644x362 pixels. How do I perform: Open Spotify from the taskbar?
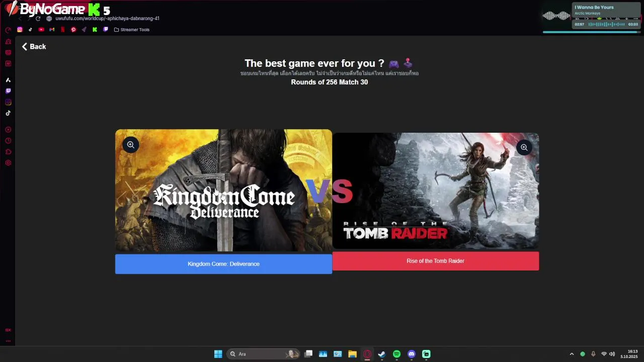(x=396, y=354)
